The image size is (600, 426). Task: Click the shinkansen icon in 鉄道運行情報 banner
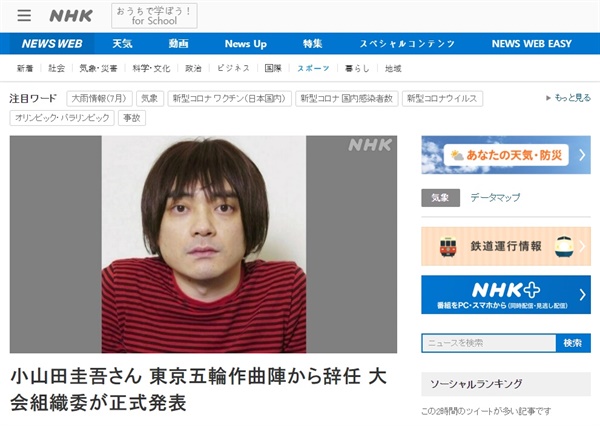point(564,246)
